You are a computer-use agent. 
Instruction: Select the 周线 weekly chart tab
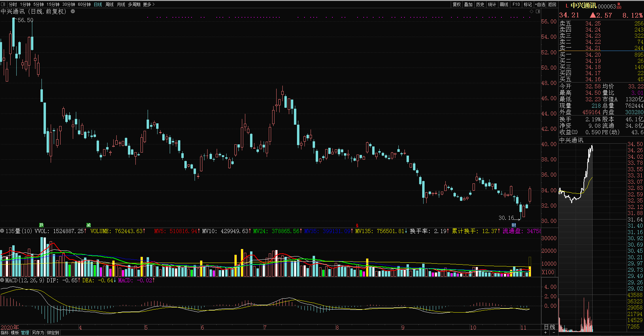[x=110, y=4]
